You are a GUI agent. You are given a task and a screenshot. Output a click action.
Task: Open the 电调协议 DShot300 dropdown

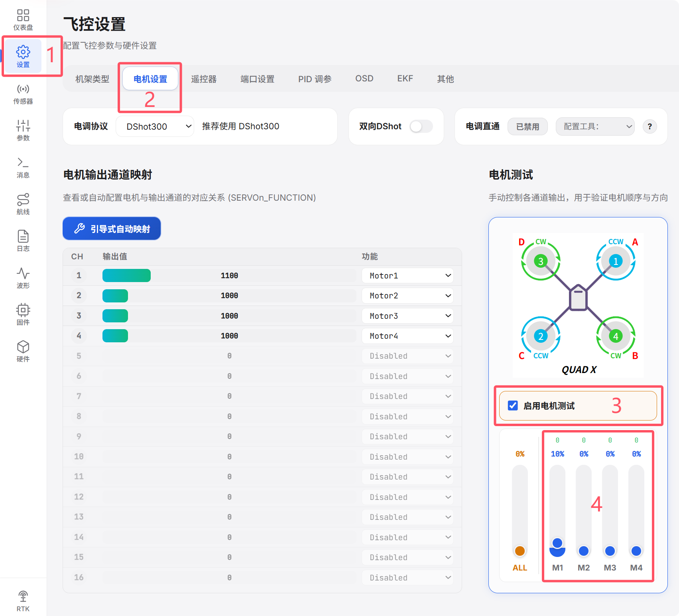(x=155, y=126)
